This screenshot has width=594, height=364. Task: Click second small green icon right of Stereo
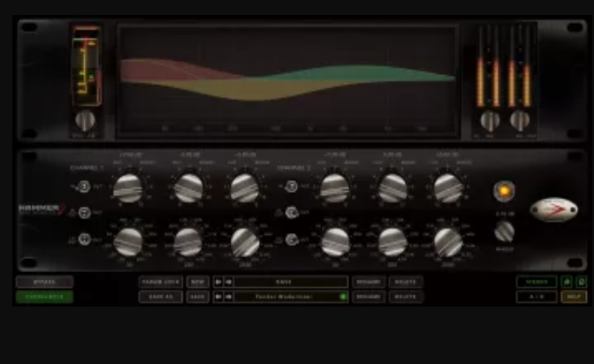pyautogui.click(x=582, y=282)
